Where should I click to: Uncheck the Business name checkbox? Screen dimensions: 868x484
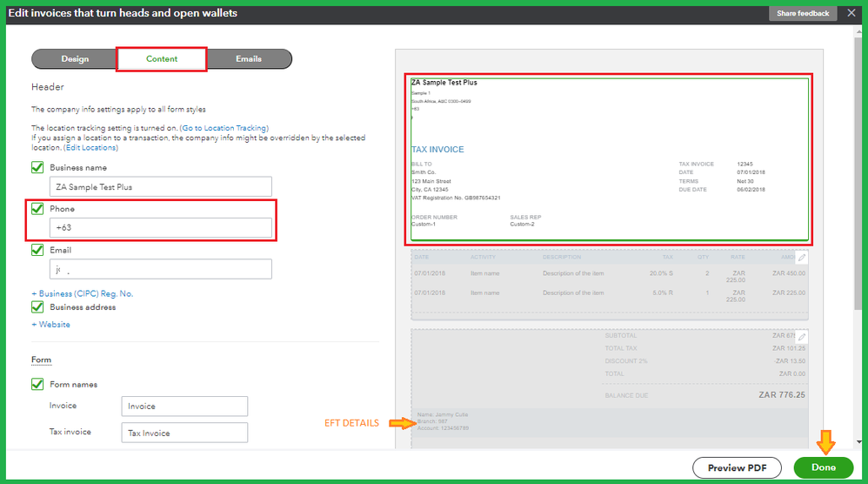pyautogui.click(x=37, y=167)
